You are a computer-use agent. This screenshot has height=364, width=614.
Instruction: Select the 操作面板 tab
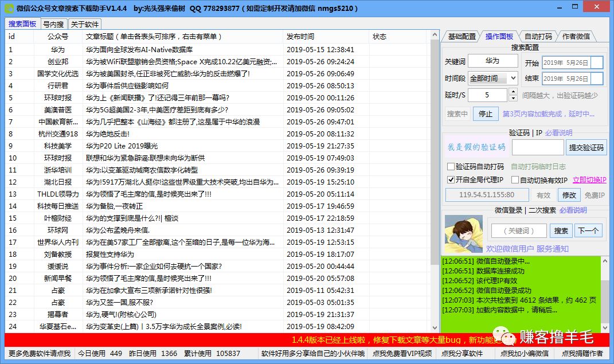(x=499, y=37)
